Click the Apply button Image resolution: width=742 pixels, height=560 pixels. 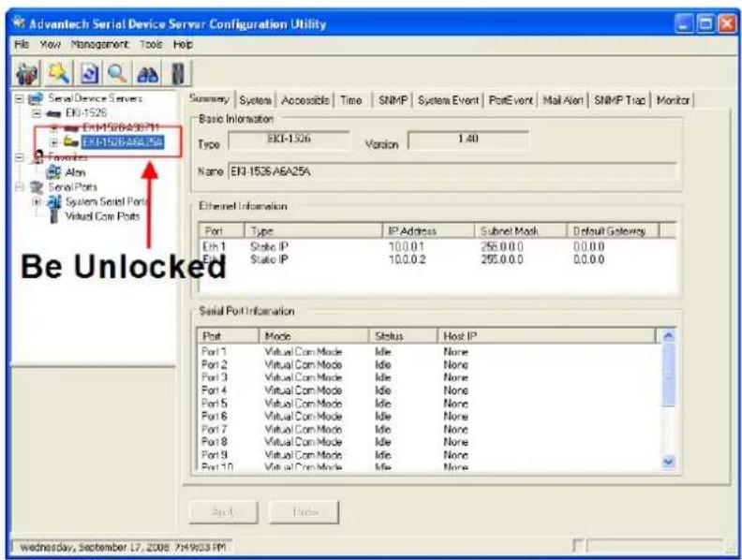223,512
